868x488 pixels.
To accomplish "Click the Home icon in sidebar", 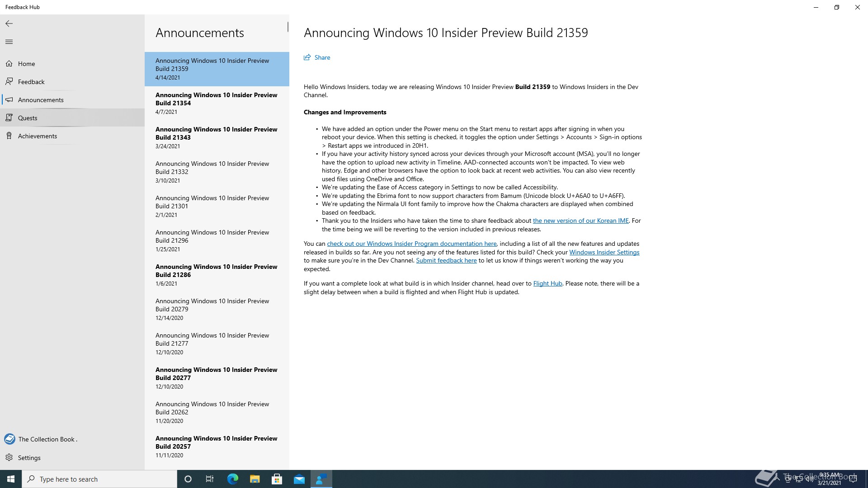I will [9, 64].
